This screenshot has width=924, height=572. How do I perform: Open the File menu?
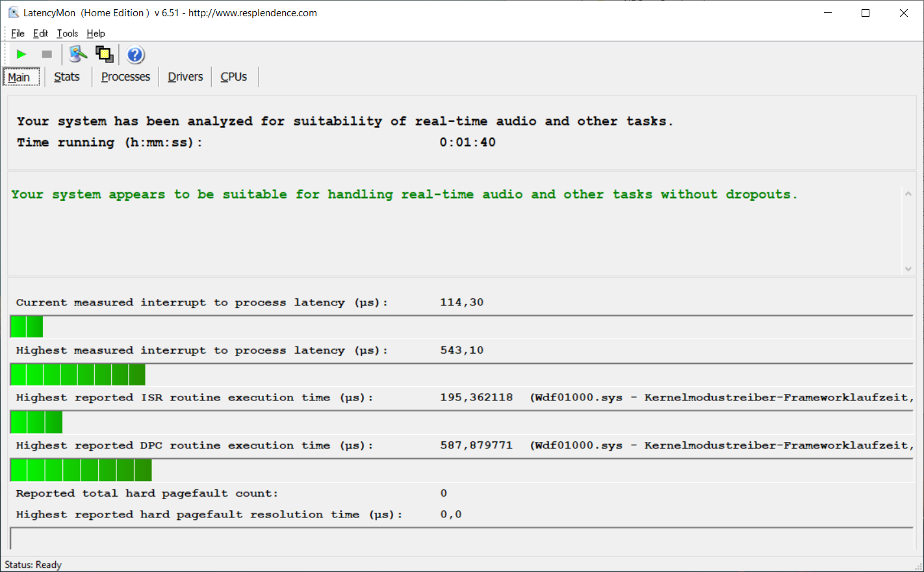(x=18, y=34)
